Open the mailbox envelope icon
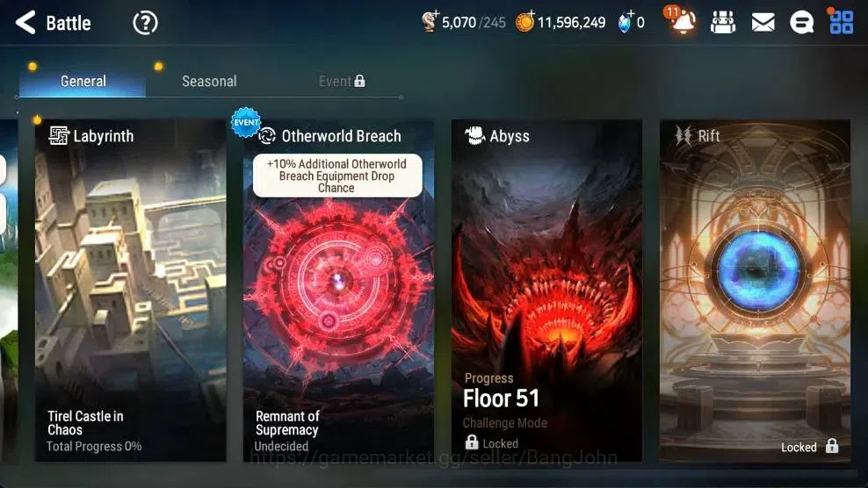The width and height of the screenshot is (868, 488). point(763,23)
